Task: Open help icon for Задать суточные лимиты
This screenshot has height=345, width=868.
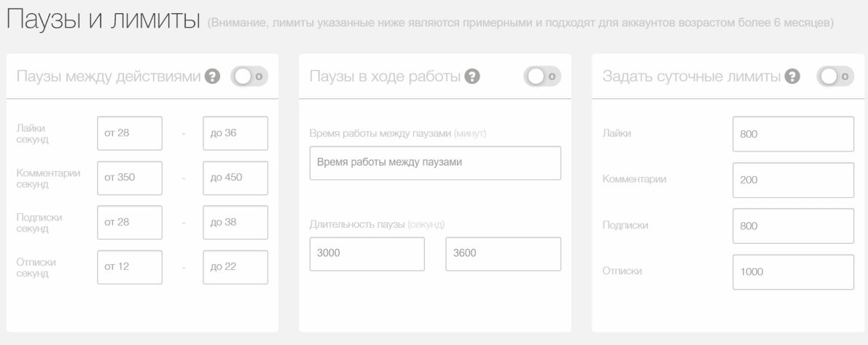Action: [792, 76]
